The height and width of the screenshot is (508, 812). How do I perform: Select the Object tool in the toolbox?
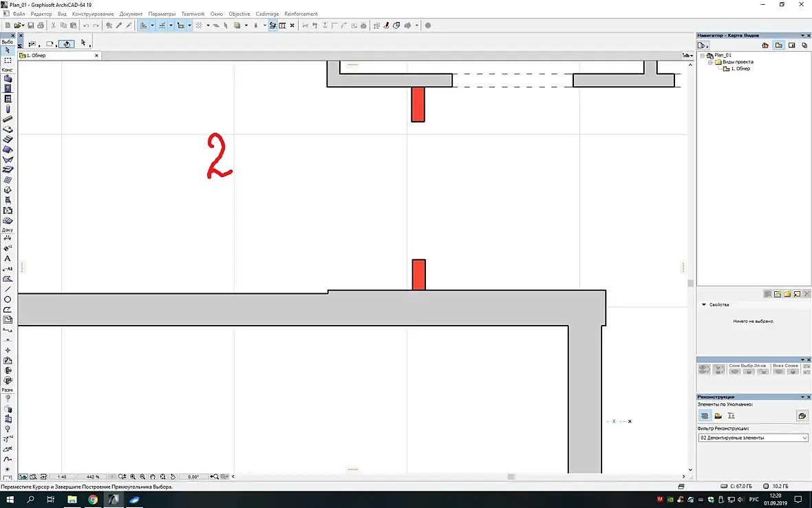point(8,200)
